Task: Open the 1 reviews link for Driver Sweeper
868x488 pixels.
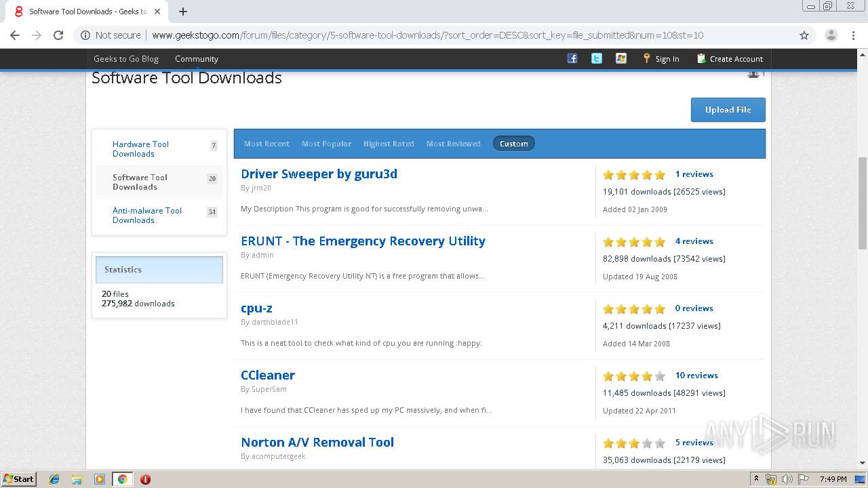Action: click(x=694, y=174)
